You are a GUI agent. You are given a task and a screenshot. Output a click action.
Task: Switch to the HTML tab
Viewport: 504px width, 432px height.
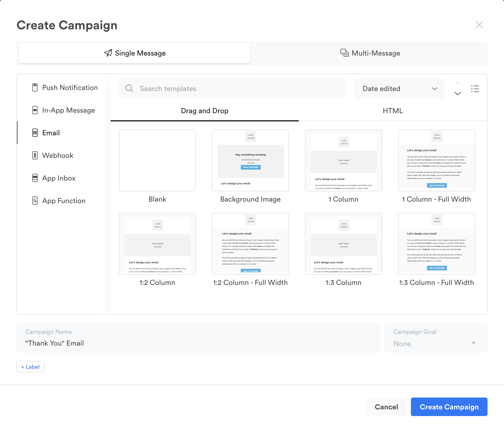point(393,111)
